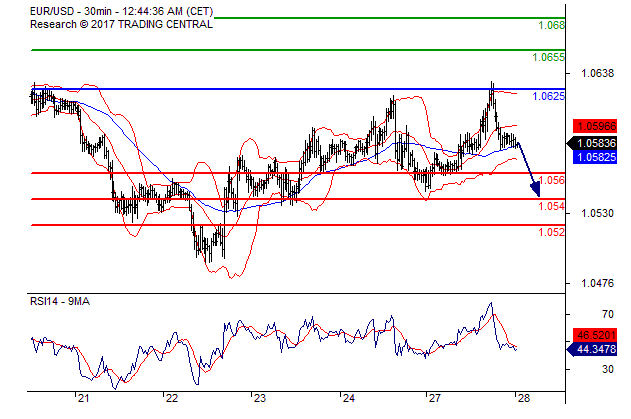This screenshot has width=631, height=419.
Task: Click the red 1.05966 price tag
Action: (x=595, y=126)
